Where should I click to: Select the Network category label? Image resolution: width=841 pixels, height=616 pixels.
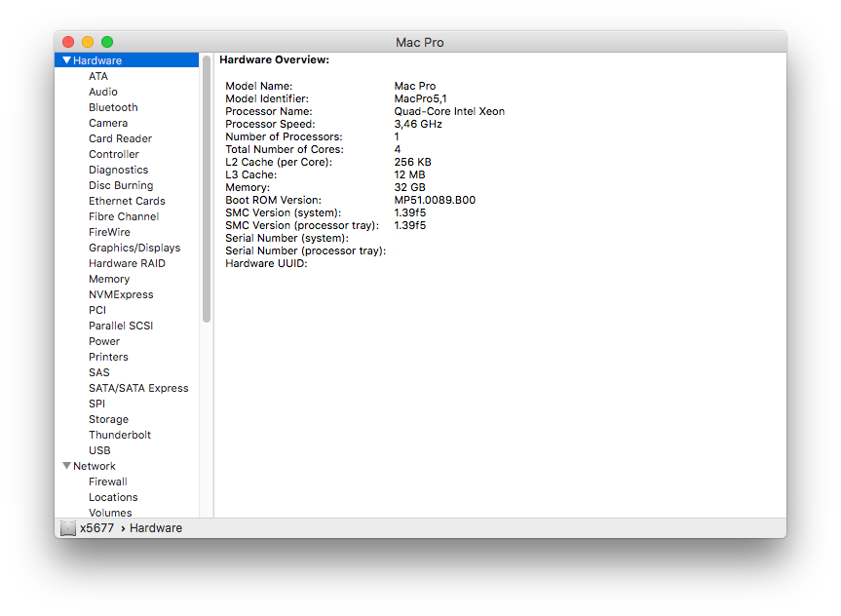click(x=95, y=466)
